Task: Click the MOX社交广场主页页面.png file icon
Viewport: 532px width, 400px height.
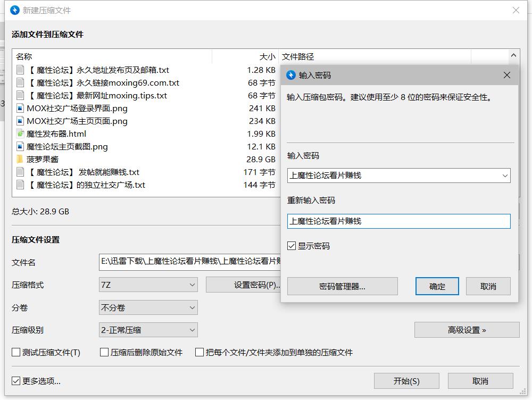Action: 20,121
